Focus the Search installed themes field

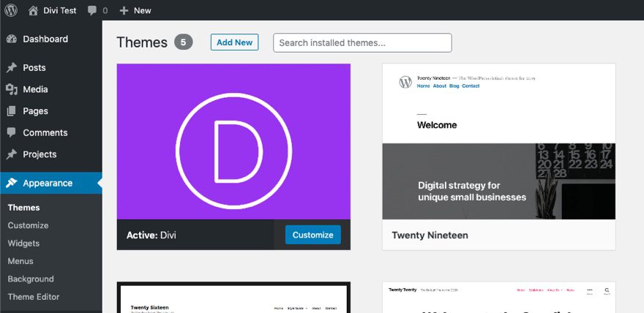click(362, 42)
